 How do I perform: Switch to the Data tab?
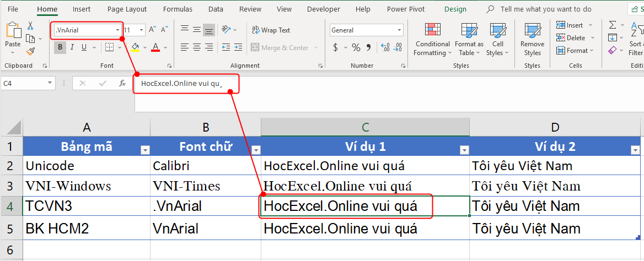(216, 9)
